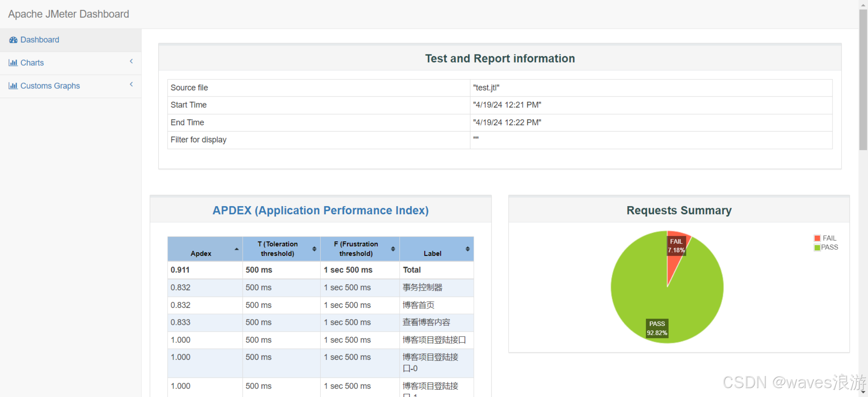Click the Total label cell
The height and width of the screenshot is (397, 868).
pos(436,270)
